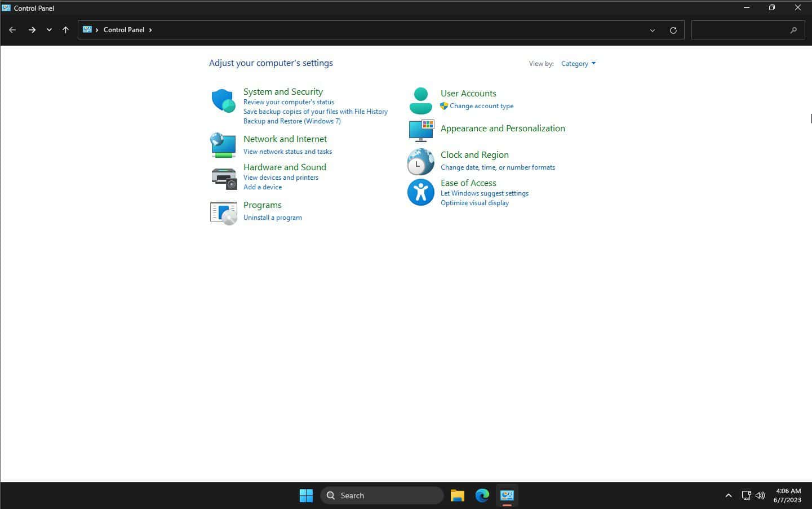The width and height of the screenshot is (812, 509).
Task: Open Network and Internet category
Action: pos(285,139)
